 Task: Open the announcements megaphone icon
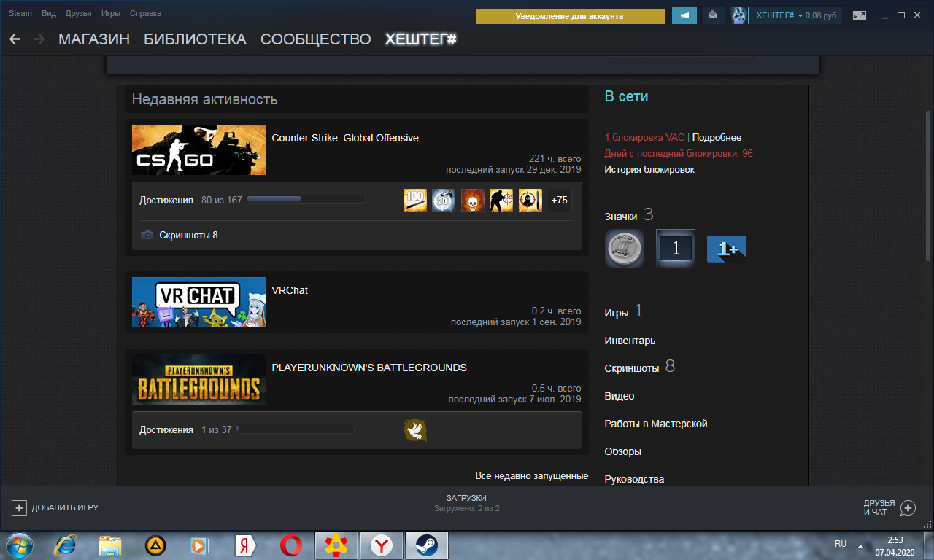684,15
